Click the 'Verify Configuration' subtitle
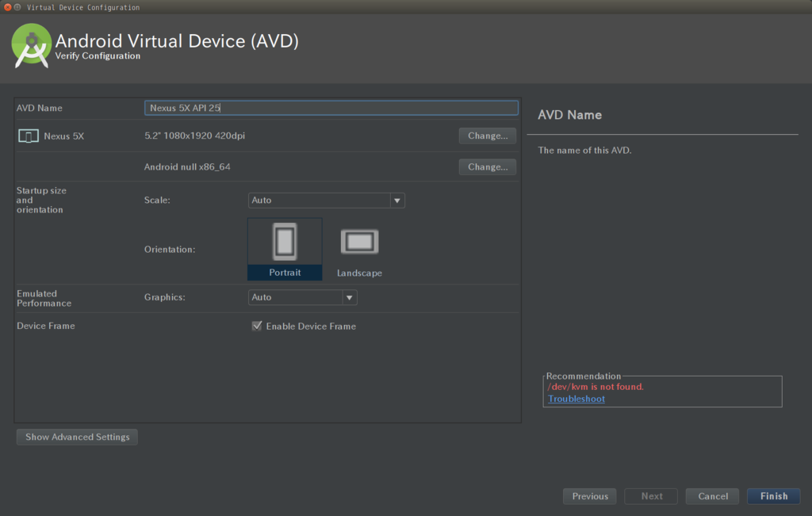The height and width of the screenshot is (516, 812). point(98,56)
